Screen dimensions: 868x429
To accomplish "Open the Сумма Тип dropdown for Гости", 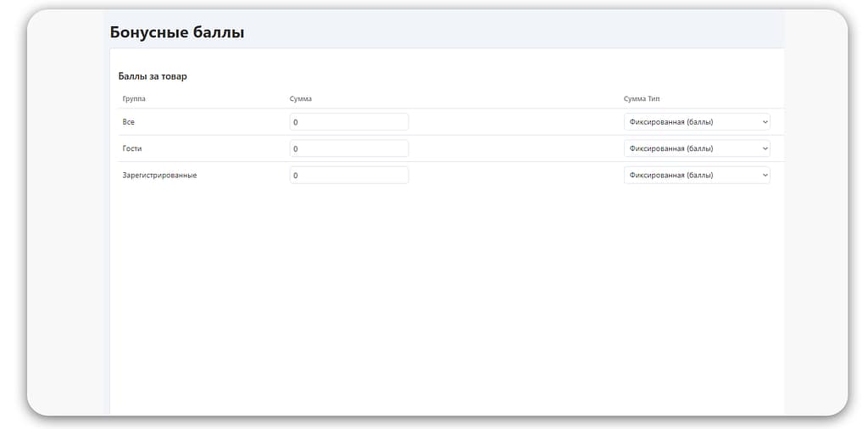I will tap(696, 148).
